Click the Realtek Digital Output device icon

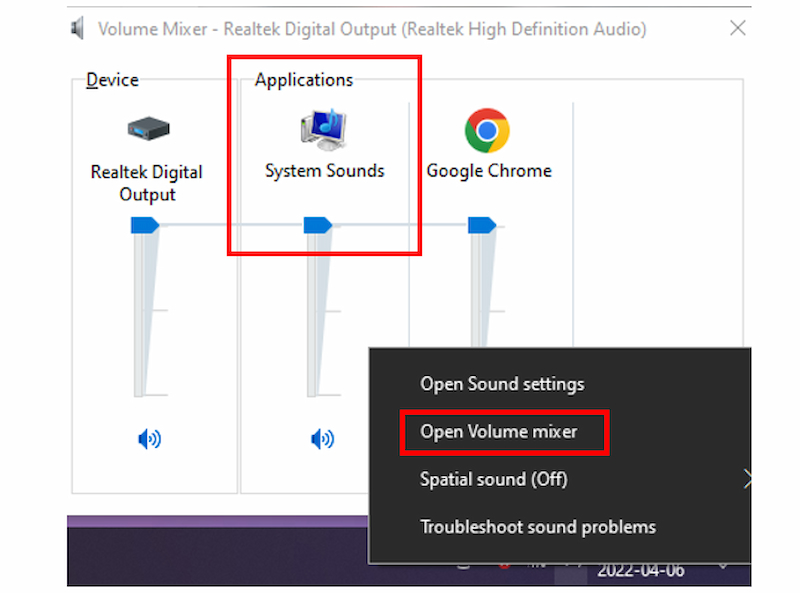pyautogui.click(x=148, y=128)
